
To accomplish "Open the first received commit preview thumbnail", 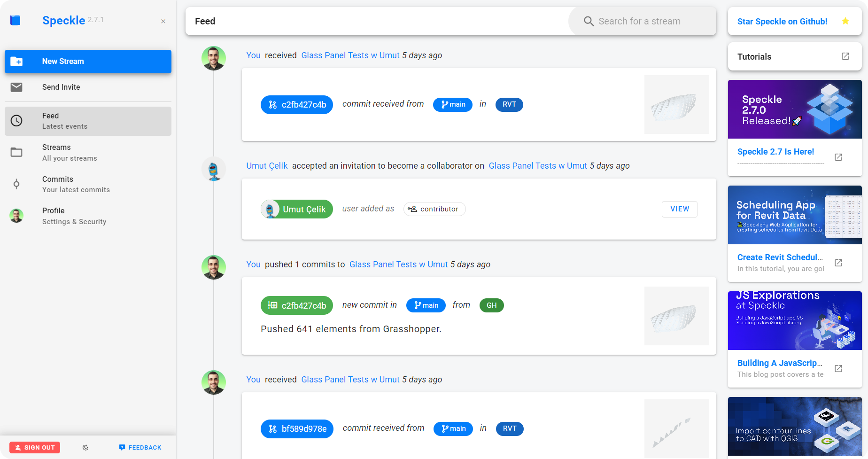I will pyautogui.click(x=677, y=104).
